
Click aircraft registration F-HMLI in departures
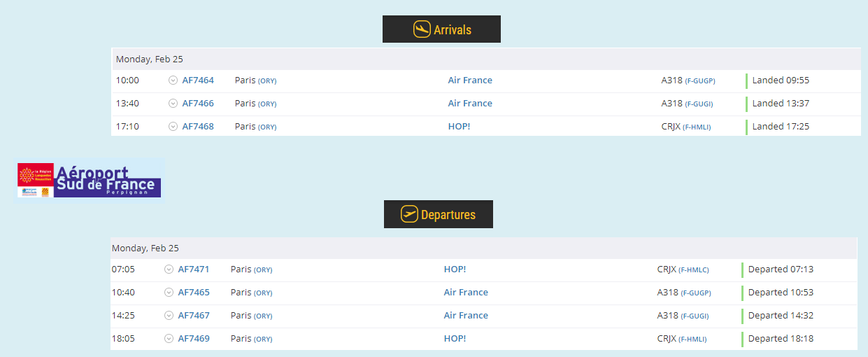coord(692,339)
